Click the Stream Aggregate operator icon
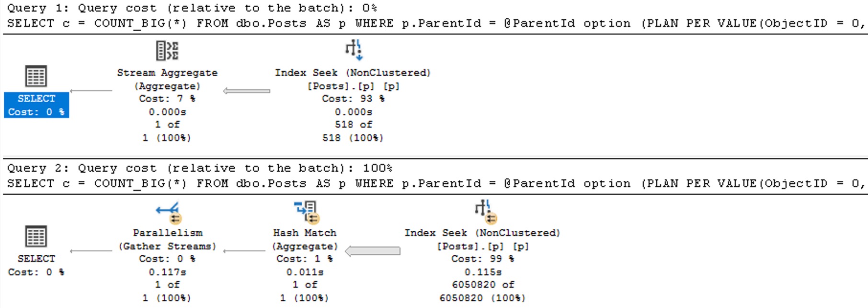The width and height of the screenshot is (868, 308). [x=167, y=50]
